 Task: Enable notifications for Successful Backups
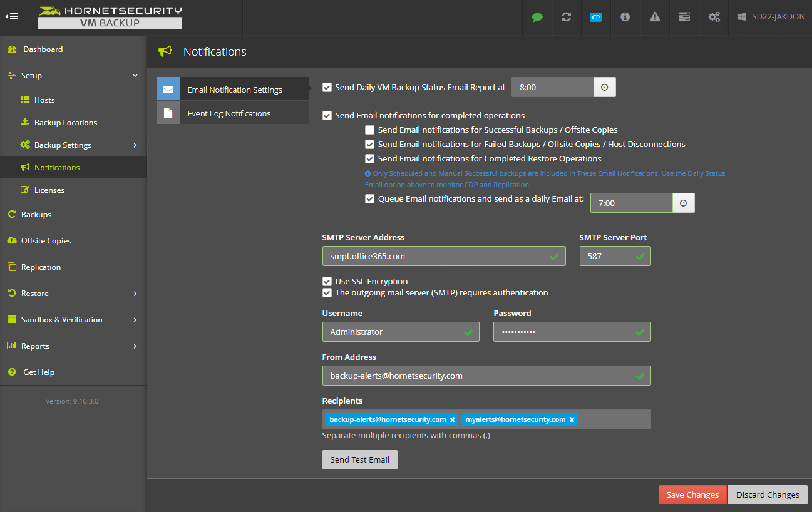point(369,130)
